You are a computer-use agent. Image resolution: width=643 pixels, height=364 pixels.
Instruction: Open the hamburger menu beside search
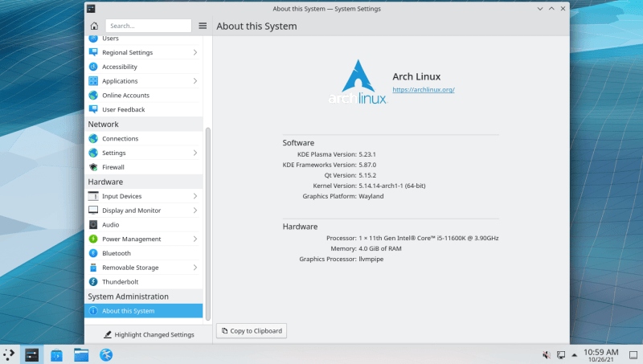(203, 26)
